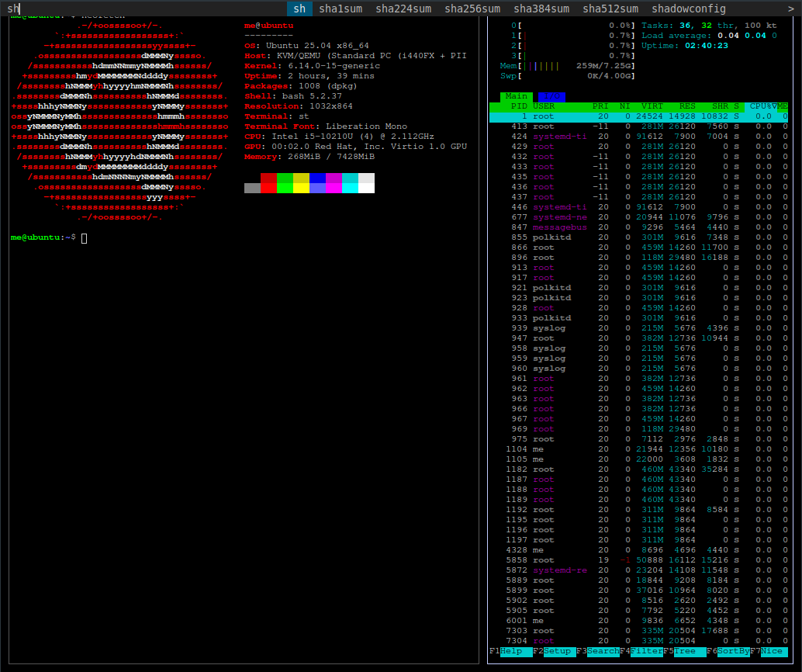The image size is (802, 672).
Task: Click neofetch OS line Ubuntu 25.04
Action: coord(306,46)
